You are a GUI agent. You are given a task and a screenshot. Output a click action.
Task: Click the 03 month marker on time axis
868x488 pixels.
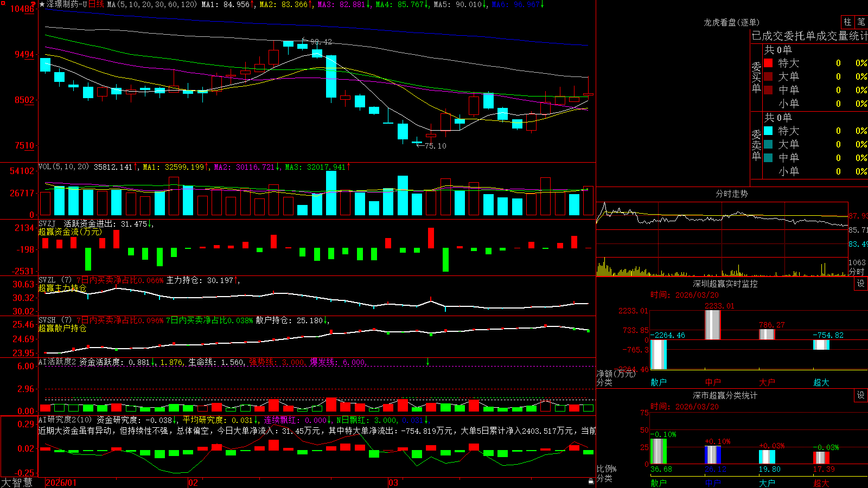coord(393,483)
